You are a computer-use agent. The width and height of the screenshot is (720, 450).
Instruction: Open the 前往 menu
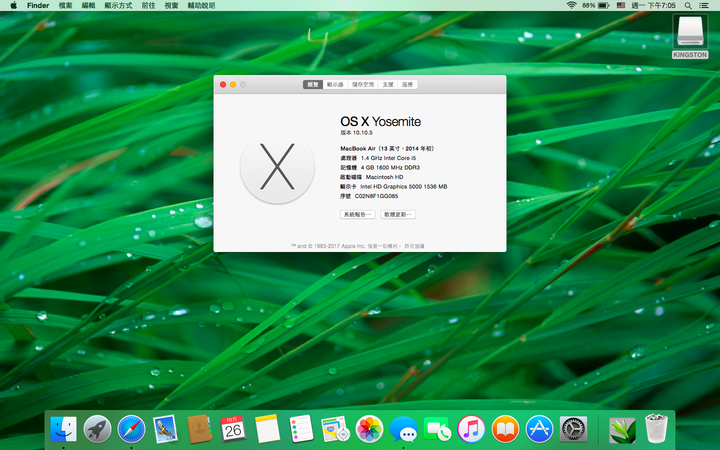click(148, 6)
